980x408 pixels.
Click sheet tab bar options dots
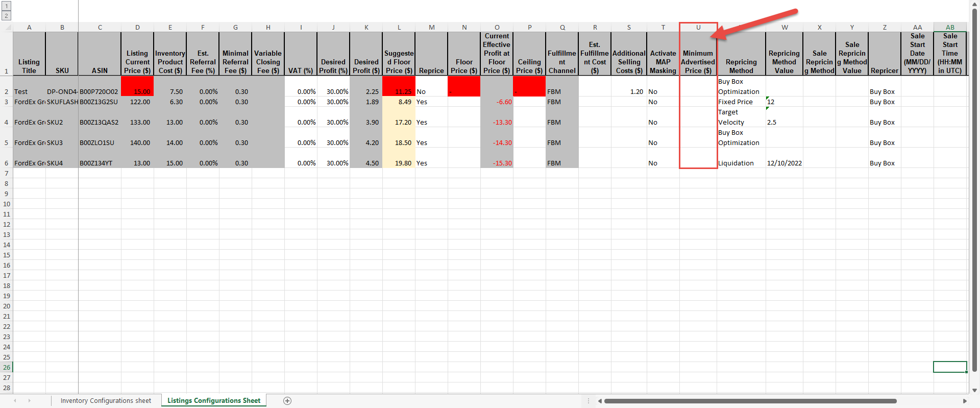[589, 401]
